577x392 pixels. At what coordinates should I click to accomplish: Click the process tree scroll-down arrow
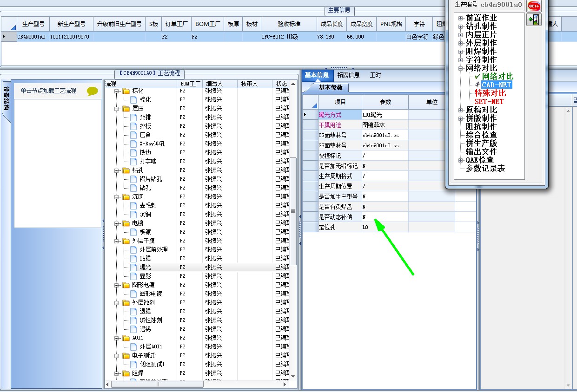293,376
